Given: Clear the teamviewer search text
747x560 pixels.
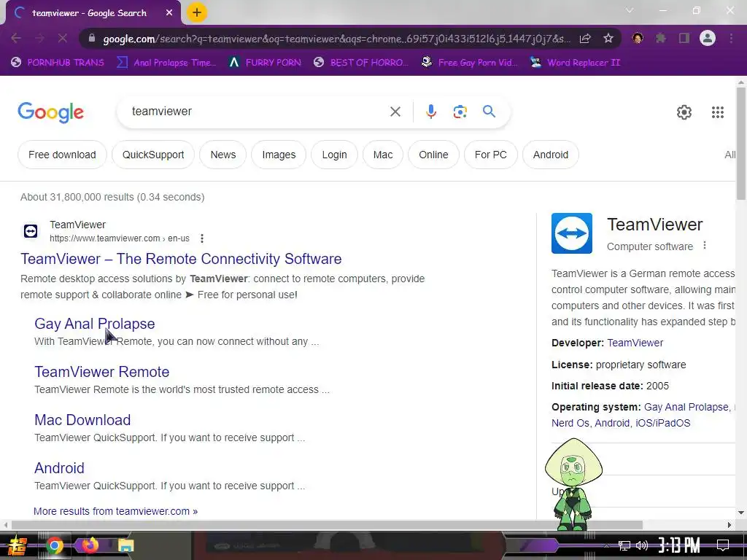Looking at the screenshot, I should 395,112.
